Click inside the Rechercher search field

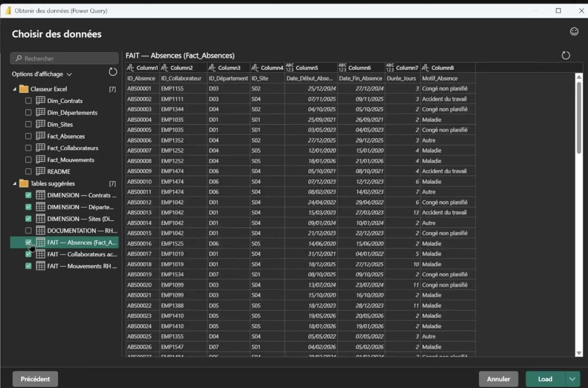(x=64, y=58)
